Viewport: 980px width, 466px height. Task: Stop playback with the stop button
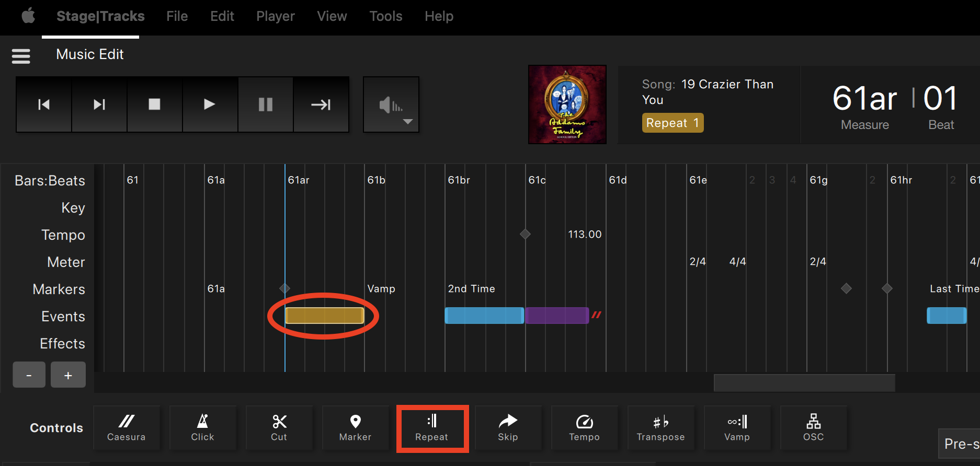[x=155, y=104]
